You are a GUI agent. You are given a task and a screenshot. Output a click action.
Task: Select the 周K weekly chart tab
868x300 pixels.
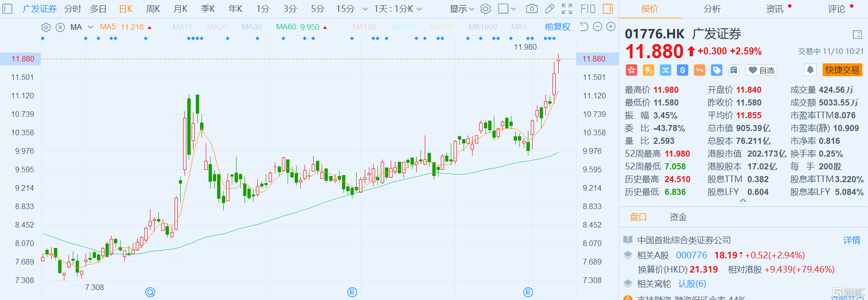(153, 9)
